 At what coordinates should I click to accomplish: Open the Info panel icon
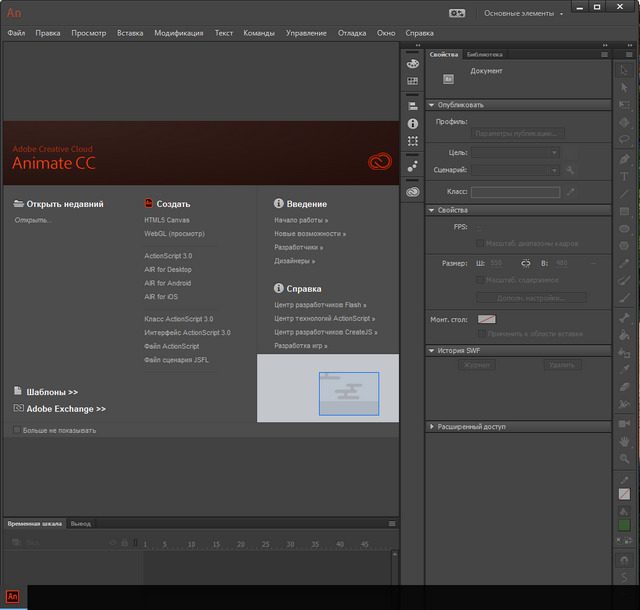click(413, 124)
